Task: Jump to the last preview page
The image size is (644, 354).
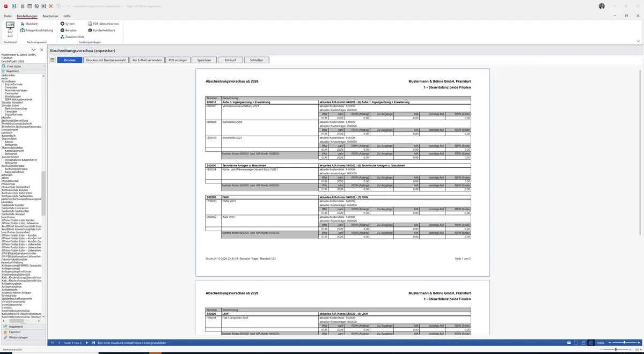Action: click(x=93, y=343)
